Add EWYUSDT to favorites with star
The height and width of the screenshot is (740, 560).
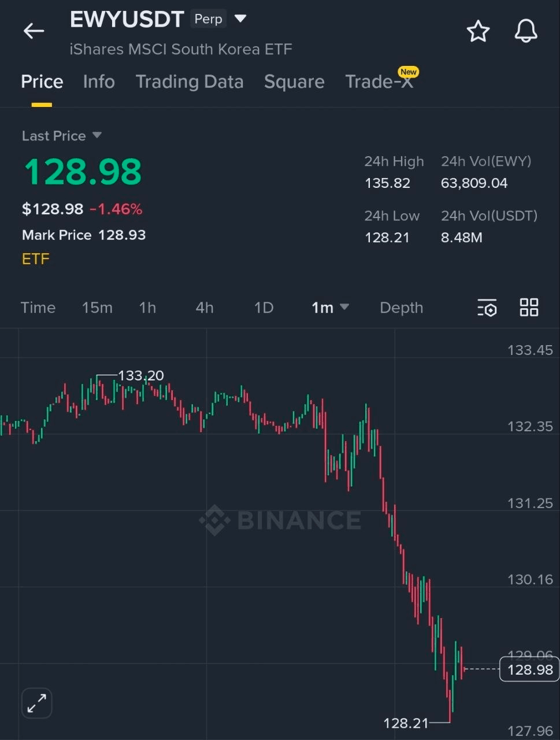[x=478, y=31]
